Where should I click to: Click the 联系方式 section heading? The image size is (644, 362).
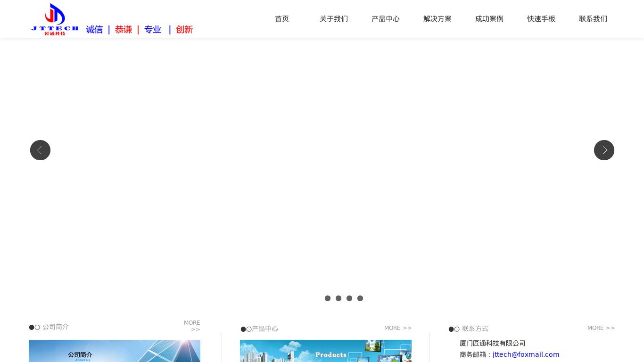point(475,329)
